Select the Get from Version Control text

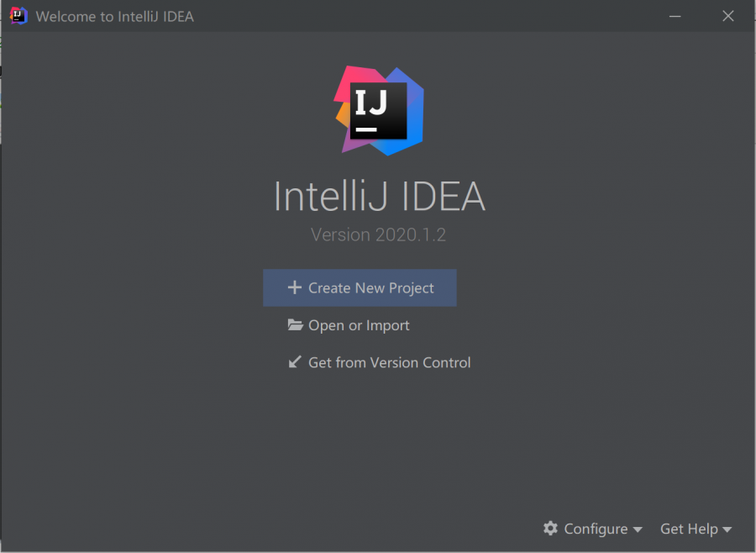(390, 362)
